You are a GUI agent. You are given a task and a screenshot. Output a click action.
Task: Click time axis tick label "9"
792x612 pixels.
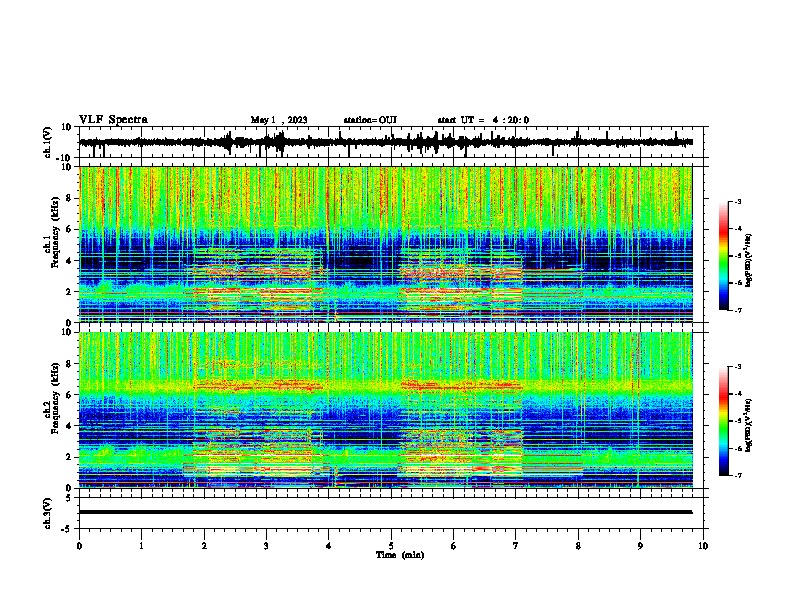(640, 545)
